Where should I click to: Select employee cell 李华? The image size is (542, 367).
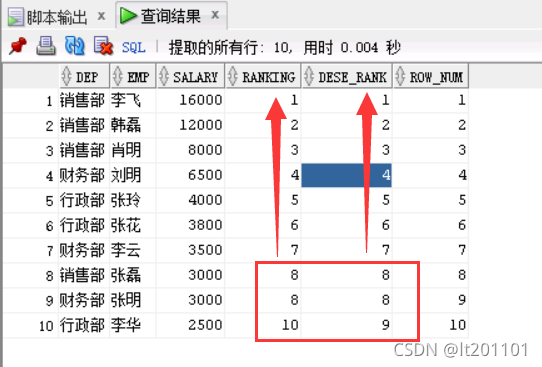pyautogui.click(x=133, y=325)
